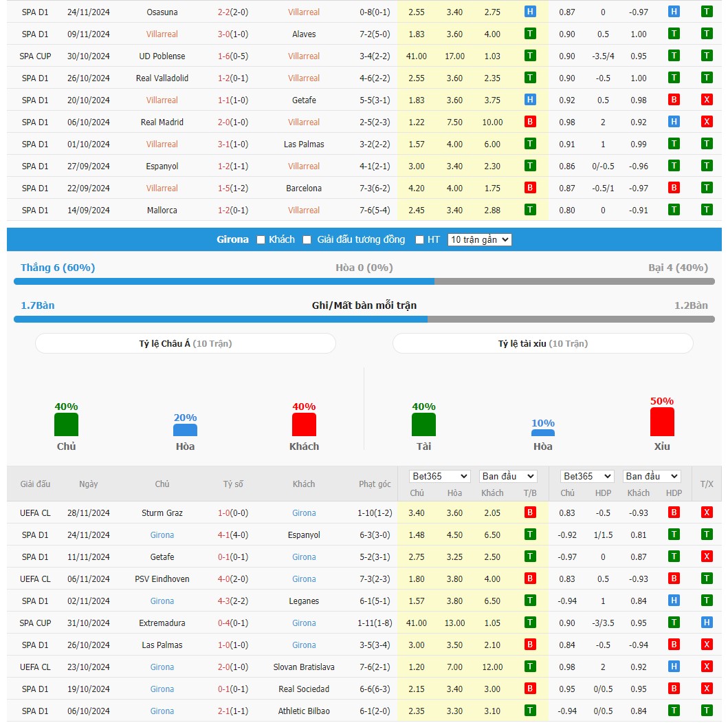Click the X badge in Sturm Graz row
Image resolution: width=728 pixels, height=723 pixels.
[707, 512]
